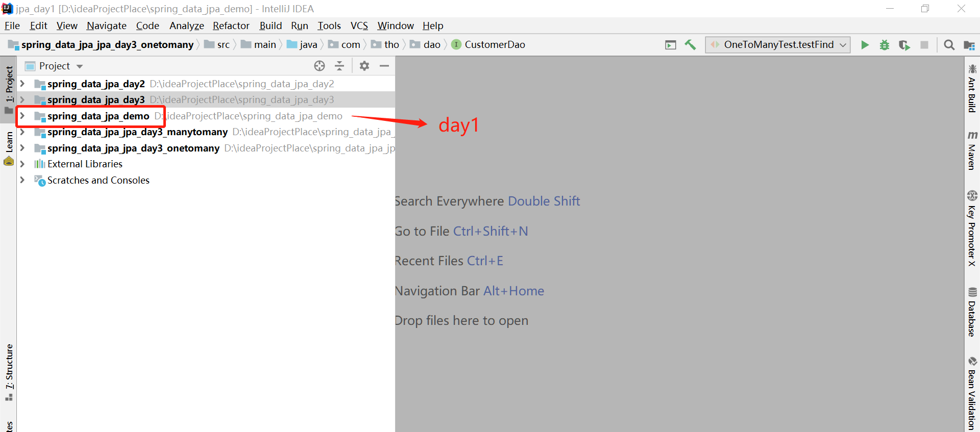Open the Code menu
The image size is (980, 432).
click(148, 26)
